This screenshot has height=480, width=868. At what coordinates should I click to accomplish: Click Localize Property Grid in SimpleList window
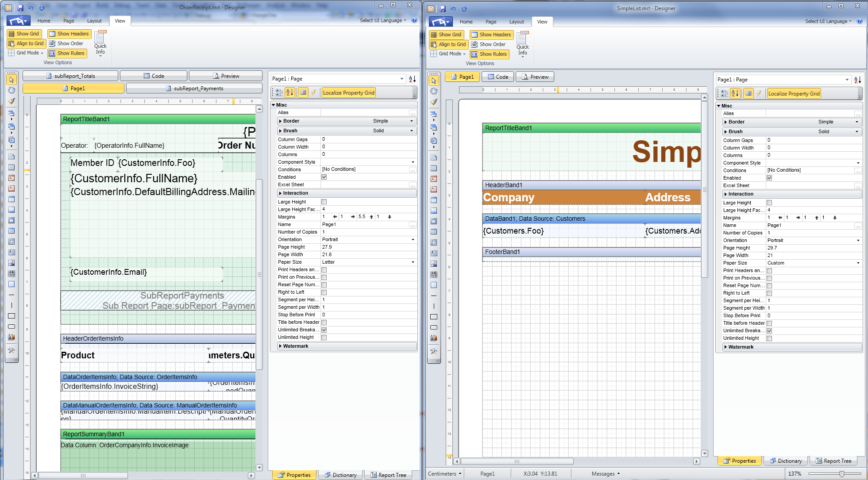(794, 94)
